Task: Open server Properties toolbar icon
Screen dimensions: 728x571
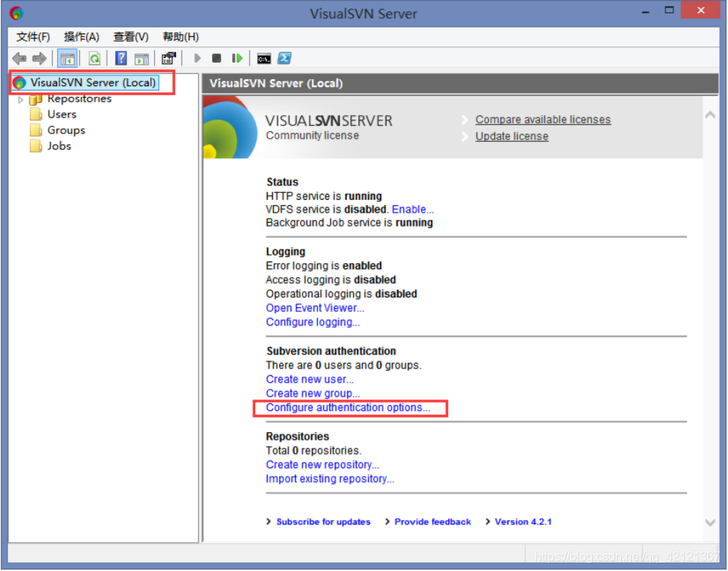Action: tap(168, 59)
